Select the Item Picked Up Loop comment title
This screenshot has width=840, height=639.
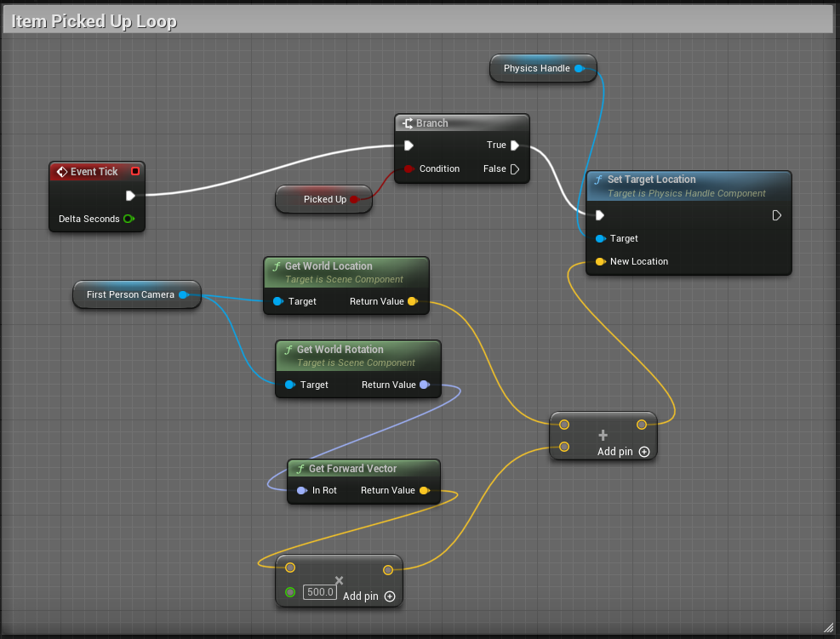[x=94, y=21]
